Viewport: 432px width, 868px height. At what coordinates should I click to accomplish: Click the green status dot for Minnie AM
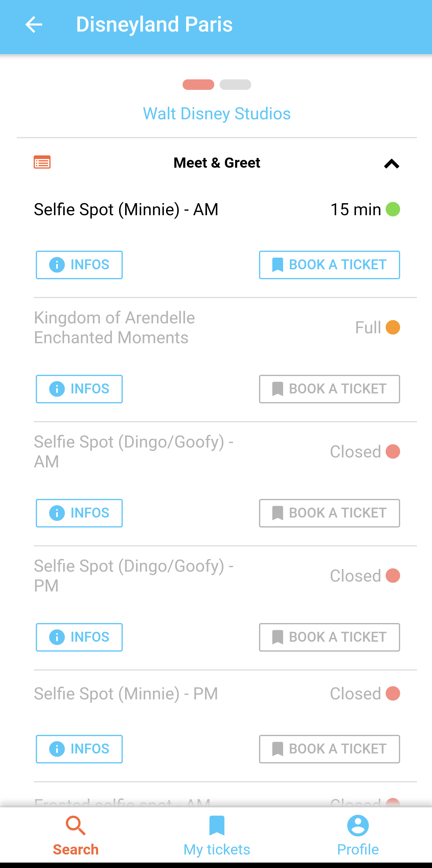(393, 209)
